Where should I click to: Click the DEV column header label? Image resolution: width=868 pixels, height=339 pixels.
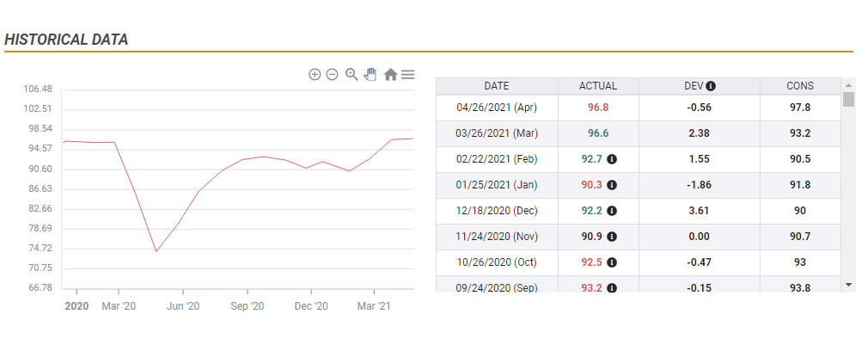point(694,86)
